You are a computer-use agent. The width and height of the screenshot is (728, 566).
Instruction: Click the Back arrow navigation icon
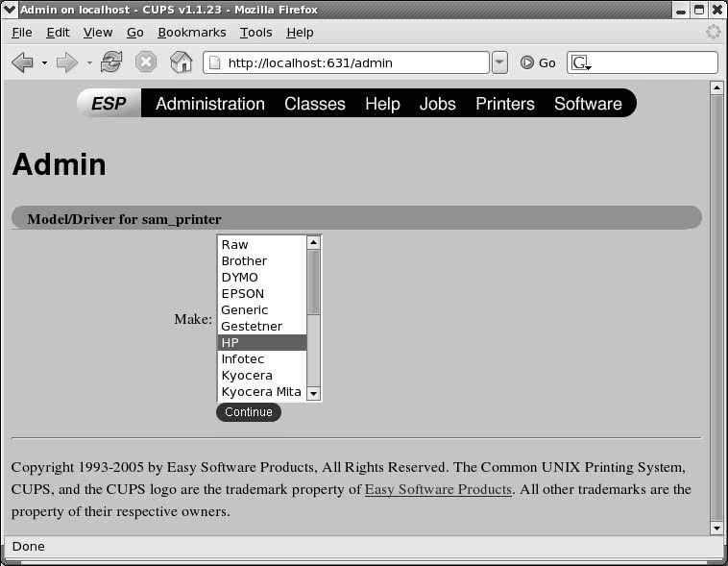(x=22, y=62)
